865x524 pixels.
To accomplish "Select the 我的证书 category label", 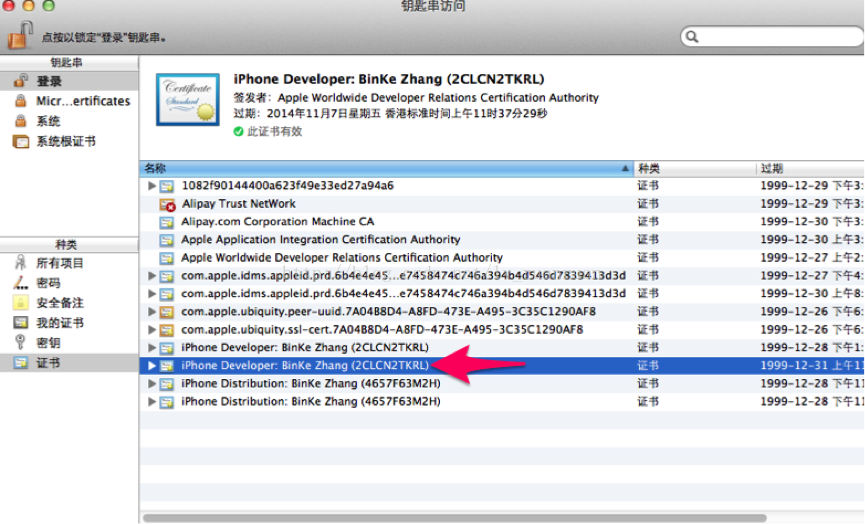I will click(60, 323).
